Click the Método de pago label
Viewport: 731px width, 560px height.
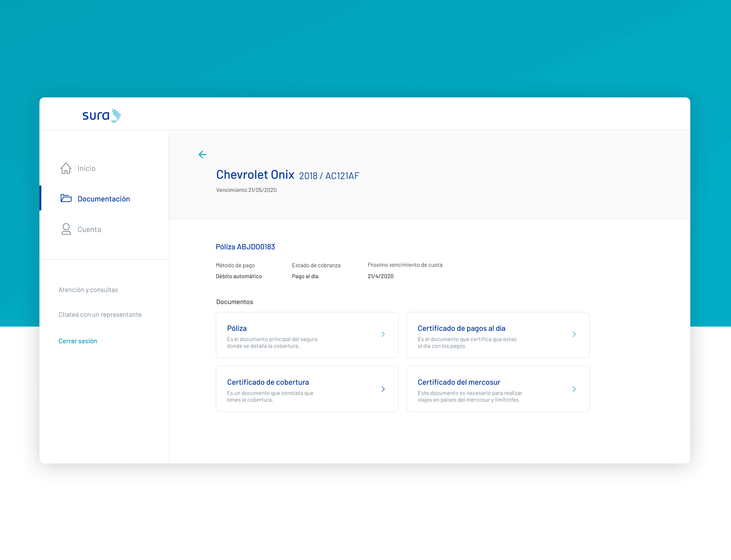click(235, 265)
